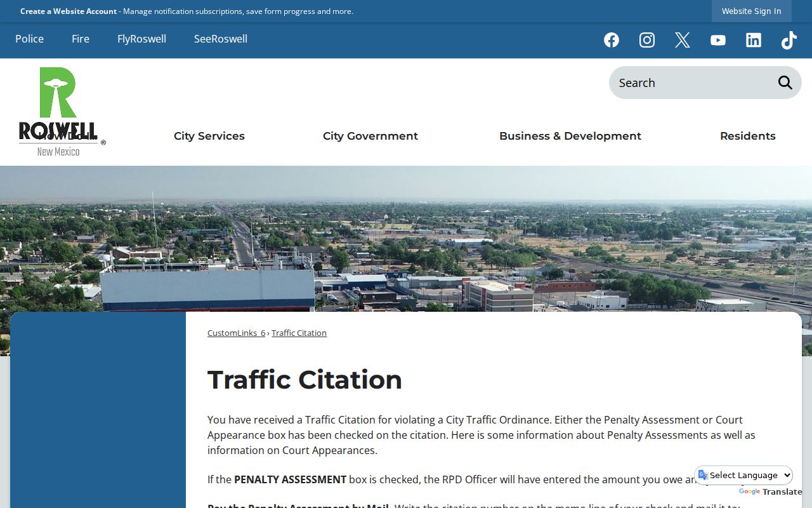The image size is (812, 508).
Task: Click Create a Website Account link
Action: point(69,11)
